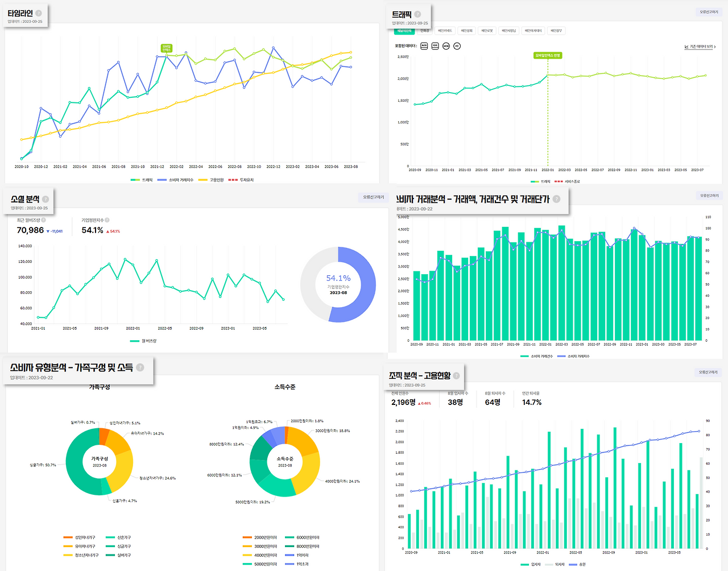The image size is (728, 571).
Task: Toggle 청소년자녀가구 legend in family chart
Action: click(x=81, y=555)
